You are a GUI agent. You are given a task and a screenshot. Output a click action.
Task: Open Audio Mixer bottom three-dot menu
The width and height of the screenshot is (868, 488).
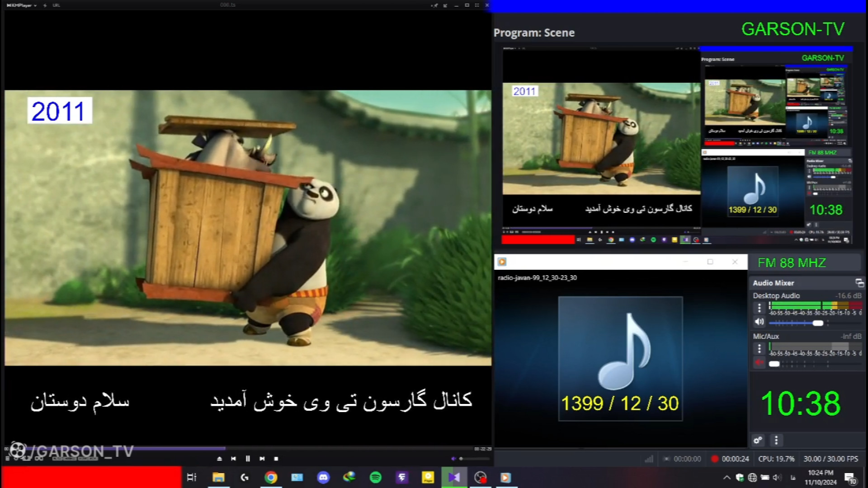[x=776, y=440]
